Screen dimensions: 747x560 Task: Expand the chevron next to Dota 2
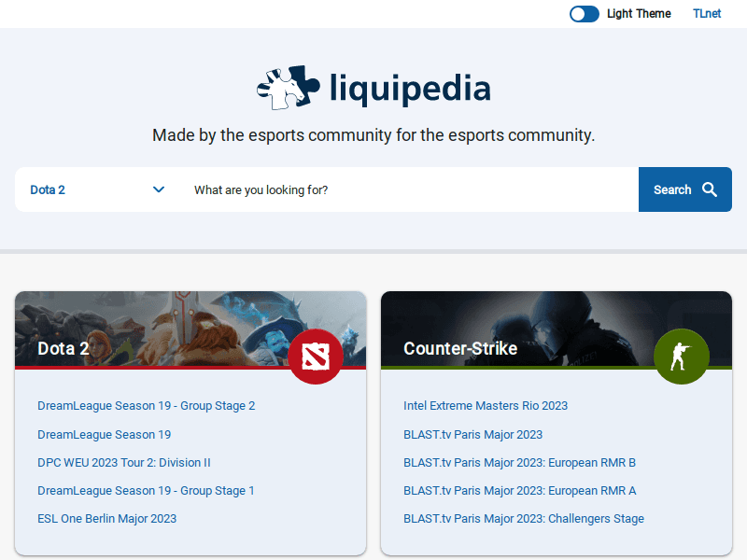[159, 189]
